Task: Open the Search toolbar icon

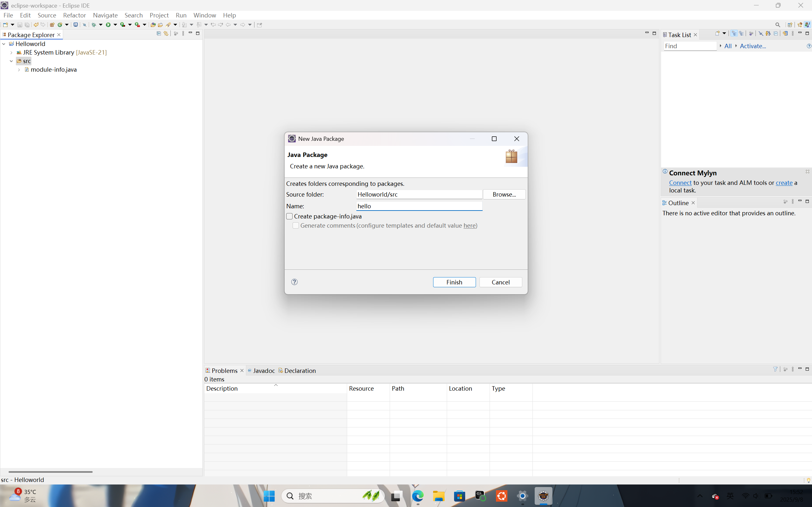Action: (777, 24)
